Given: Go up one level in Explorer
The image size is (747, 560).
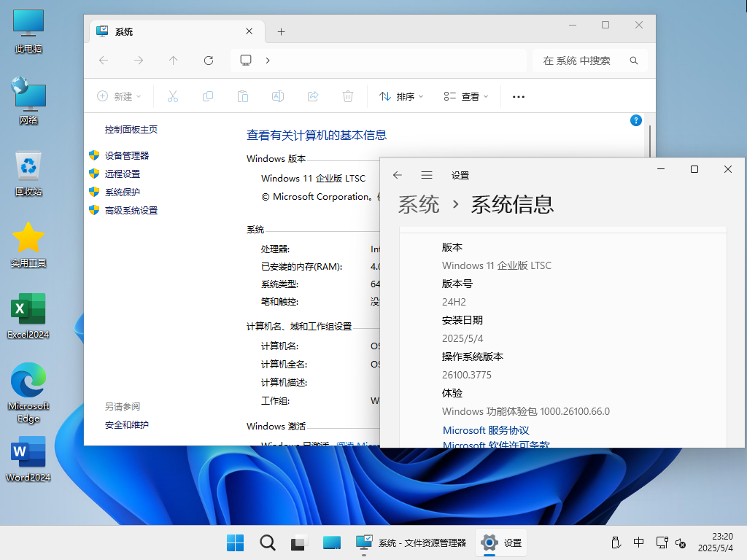Looking at the screenshot, I should click(174, 60).
